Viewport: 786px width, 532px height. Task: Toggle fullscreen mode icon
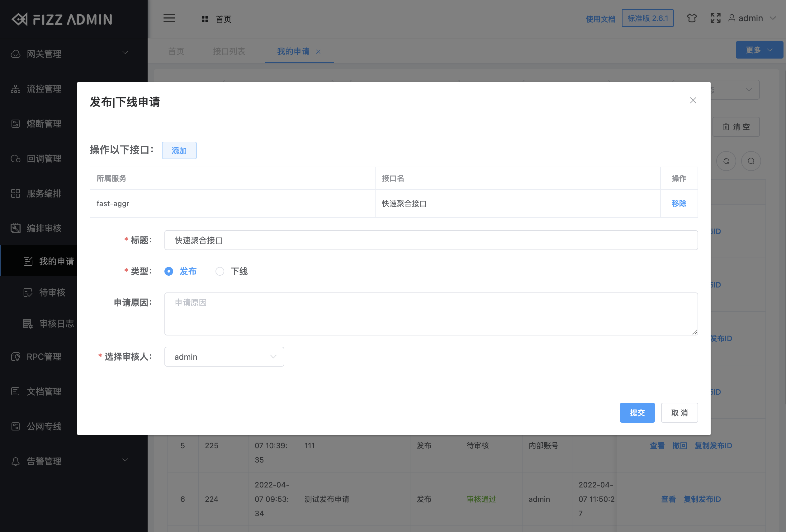[715, 18]
